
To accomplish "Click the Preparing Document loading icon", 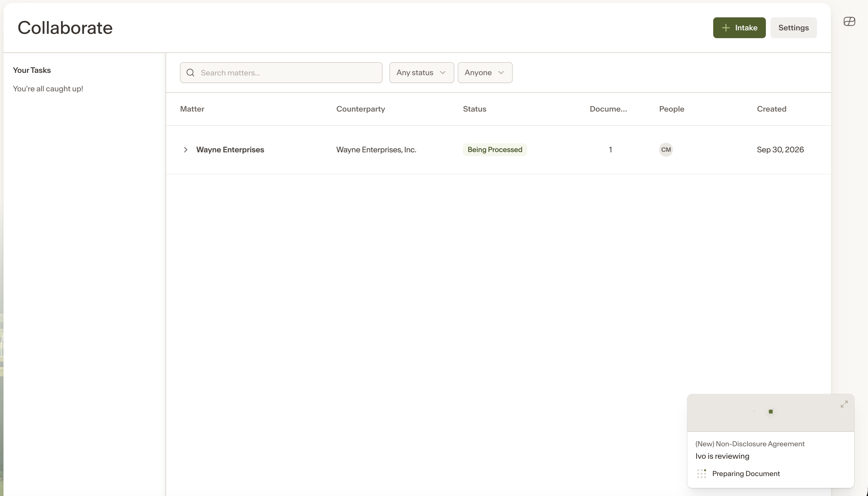I will [702, 473].
